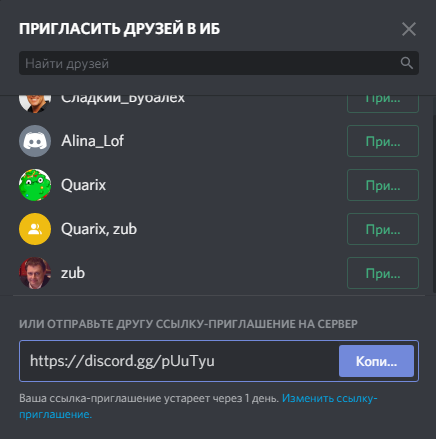Image resolution: width=436 pixels, height=439 pixels.
Task: Copy the invite link with Копи... button
Action: (x=376, y=361)
